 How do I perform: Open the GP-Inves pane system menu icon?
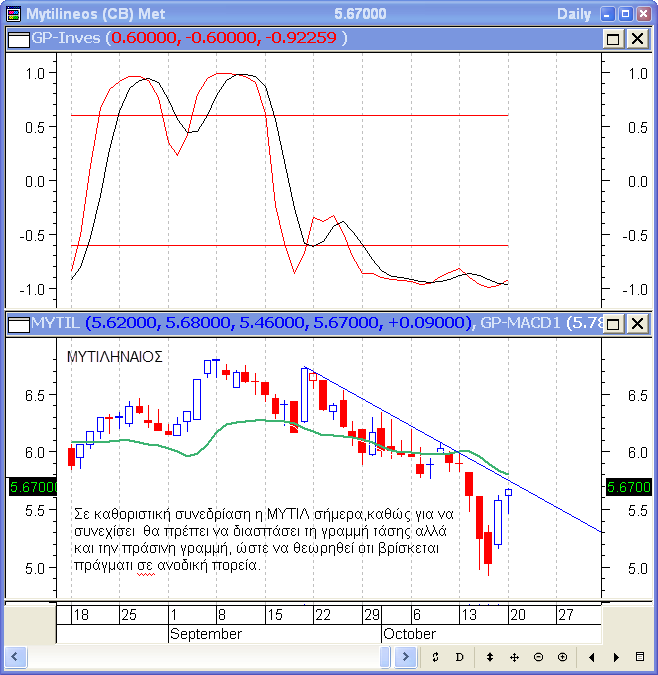point(17,38)
